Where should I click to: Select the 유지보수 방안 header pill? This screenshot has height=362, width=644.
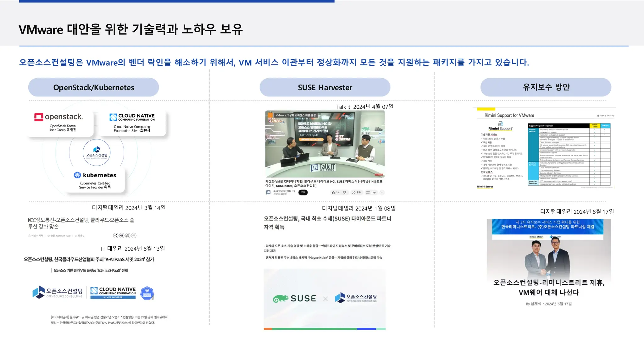(546, 87)
